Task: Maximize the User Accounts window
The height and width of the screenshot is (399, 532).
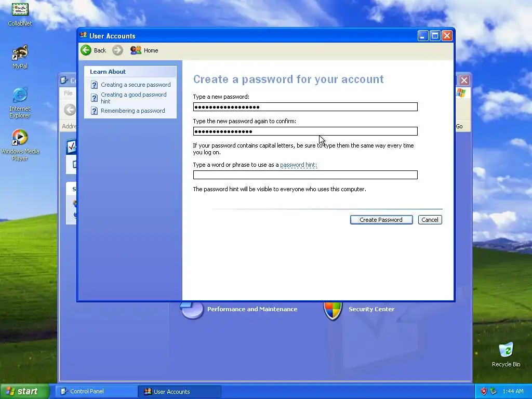Action: pos(435,36)
